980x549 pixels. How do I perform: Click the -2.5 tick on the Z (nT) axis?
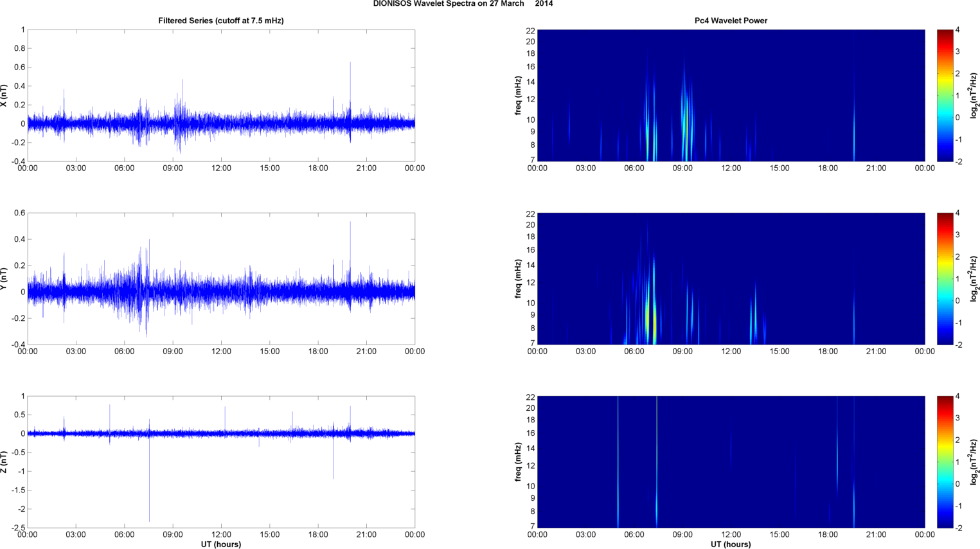[x=17, y=528]
